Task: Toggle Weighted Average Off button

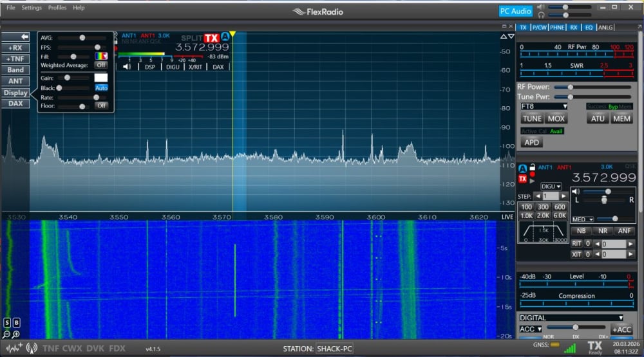Action: [101, 65]
